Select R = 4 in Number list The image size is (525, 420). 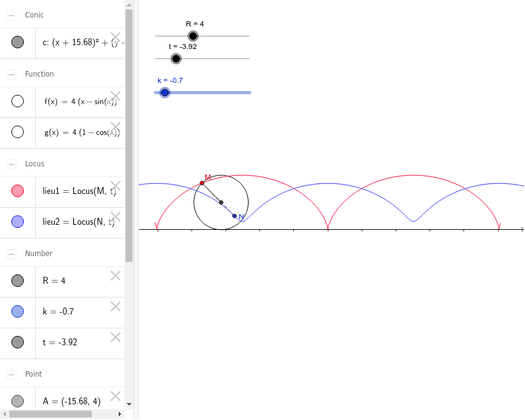(54, 281)
